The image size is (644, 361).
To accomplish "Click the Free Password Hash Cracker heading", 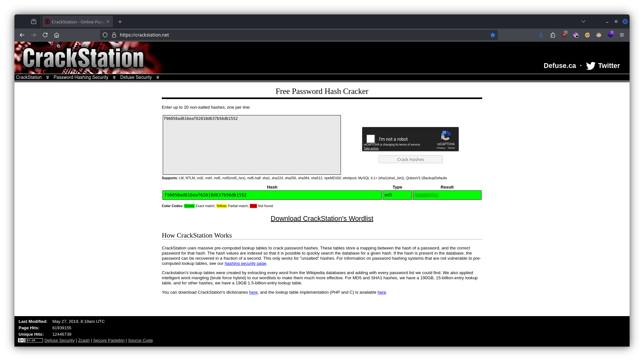I will 322,91.
